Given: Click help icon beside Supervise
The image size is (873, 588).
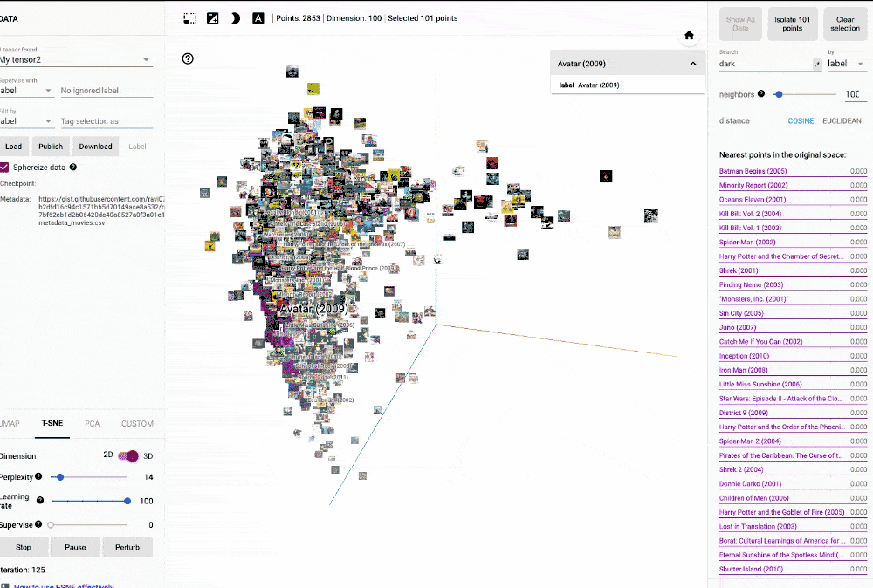Looking at the screenshot, I should click(x=38, y=524).
